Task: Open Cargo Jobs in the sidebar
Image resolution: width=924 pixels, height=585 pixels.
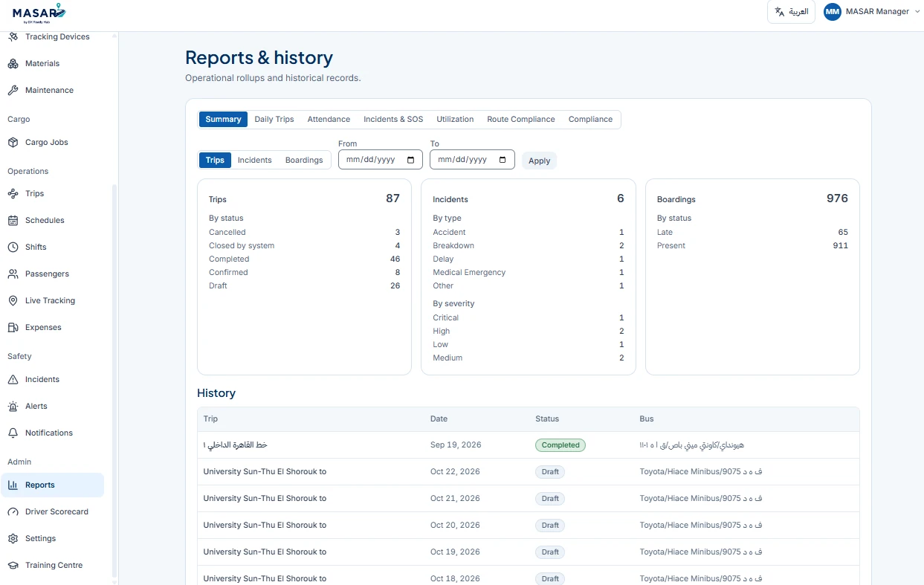Action: coord(52,142)
